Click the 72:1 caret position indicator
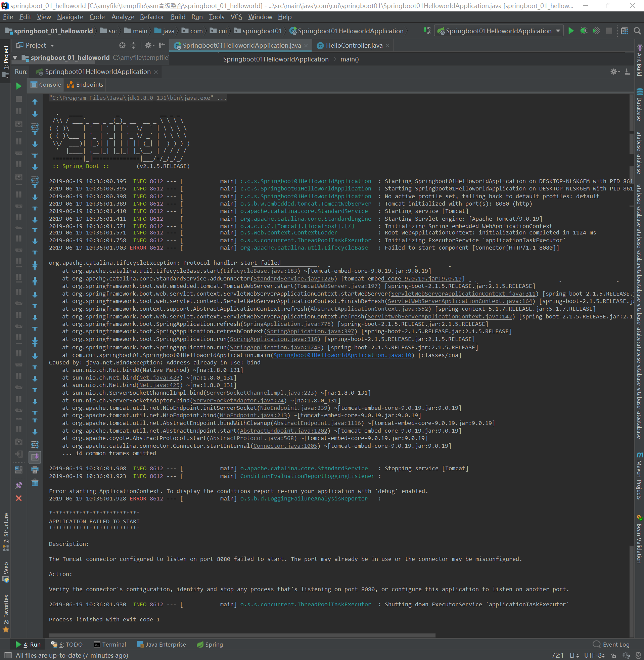644x660 pixels. (x=558, y=655)
